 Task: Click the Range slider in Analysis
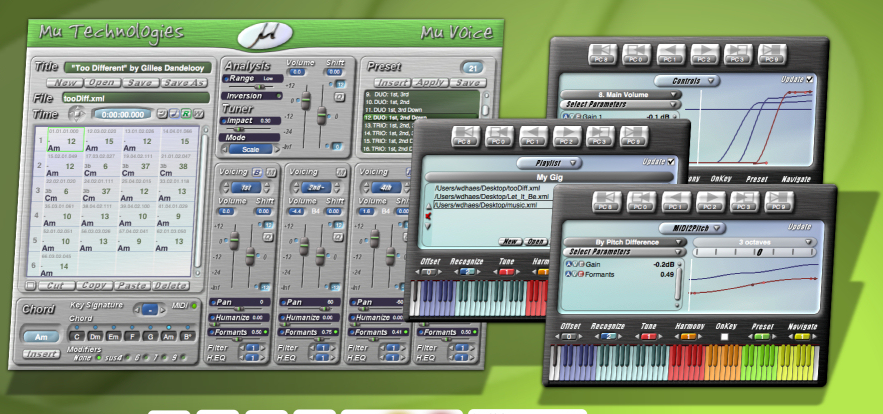[x=252, y=87]
